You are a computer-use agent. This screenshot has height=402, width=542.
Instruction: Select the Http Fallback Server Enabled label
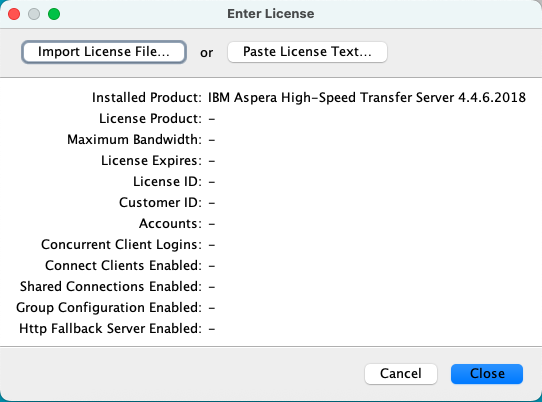point(110,328)
